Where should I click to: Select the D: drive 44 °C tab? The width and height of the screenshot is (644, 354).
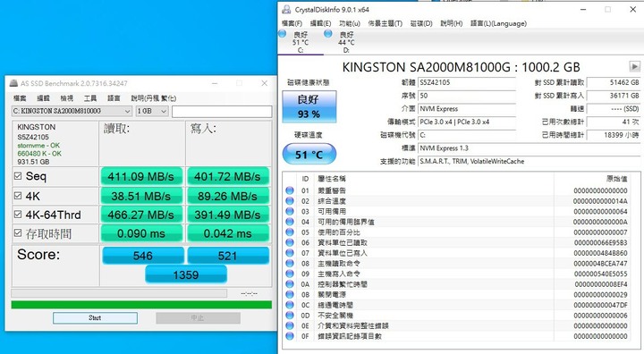(x=346, y=42)
